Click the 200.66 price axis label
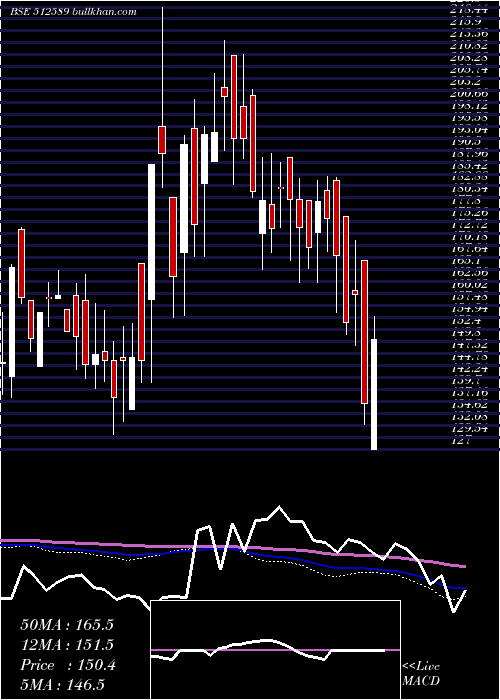The width and height of the screenshot is (500, 700). [x=470, y=93]
